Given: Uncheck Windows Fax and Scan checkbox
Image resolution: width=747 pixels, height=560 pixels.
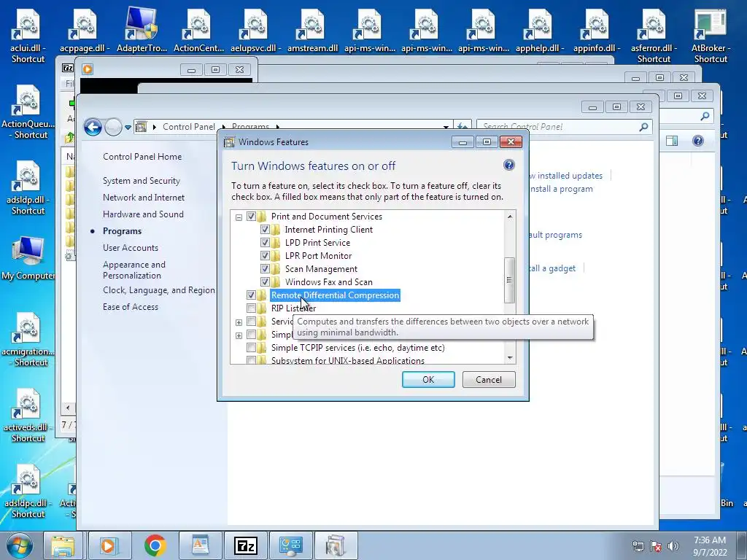Looking at the screenshot, I should point(265,282).
